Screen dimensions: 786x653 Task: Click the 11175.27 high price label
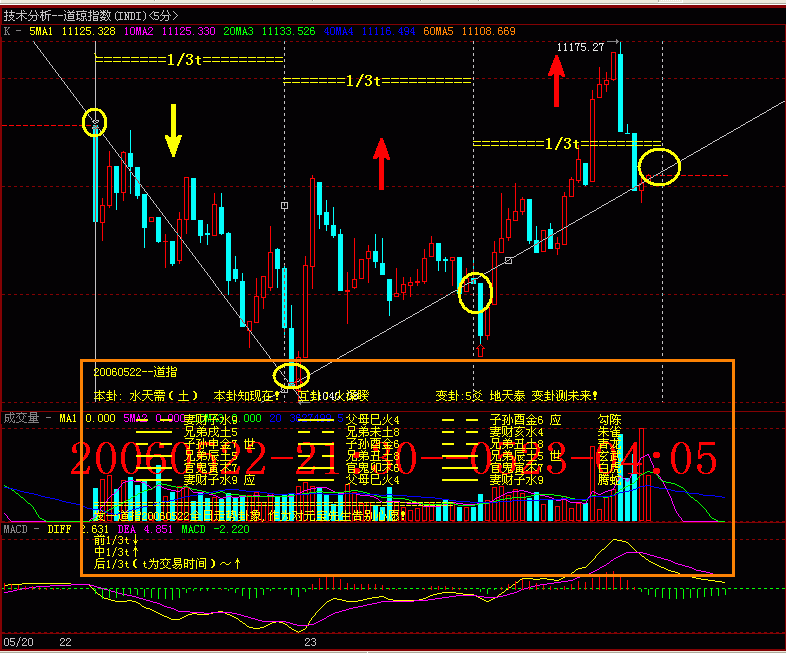point(580,47)
